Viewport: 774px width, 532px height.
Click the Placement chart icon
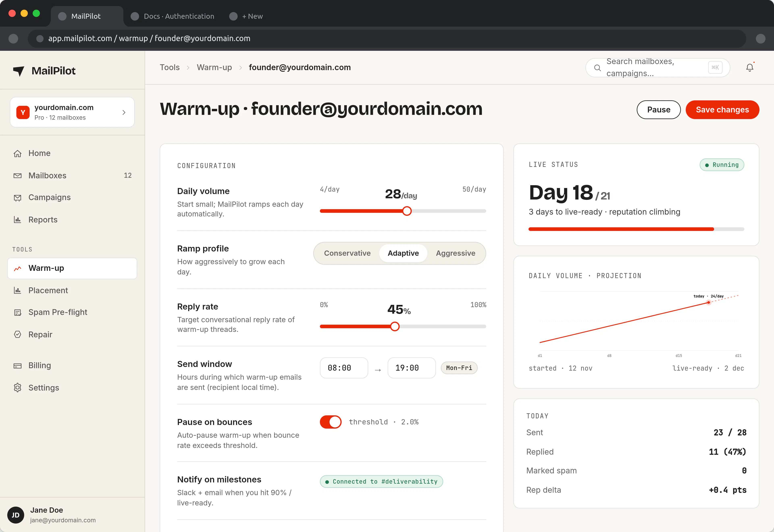pyautogui.click(x=18, y=290)
